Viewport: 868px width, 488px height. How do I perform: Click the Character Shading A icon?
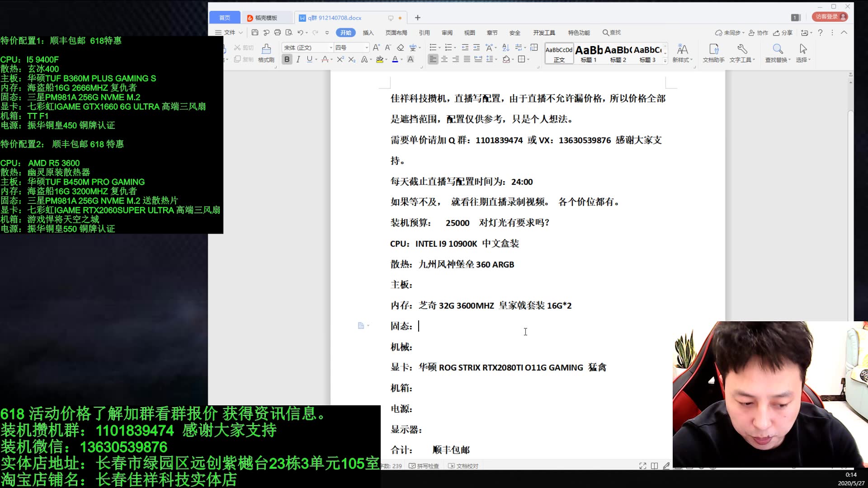coord(410,59)
